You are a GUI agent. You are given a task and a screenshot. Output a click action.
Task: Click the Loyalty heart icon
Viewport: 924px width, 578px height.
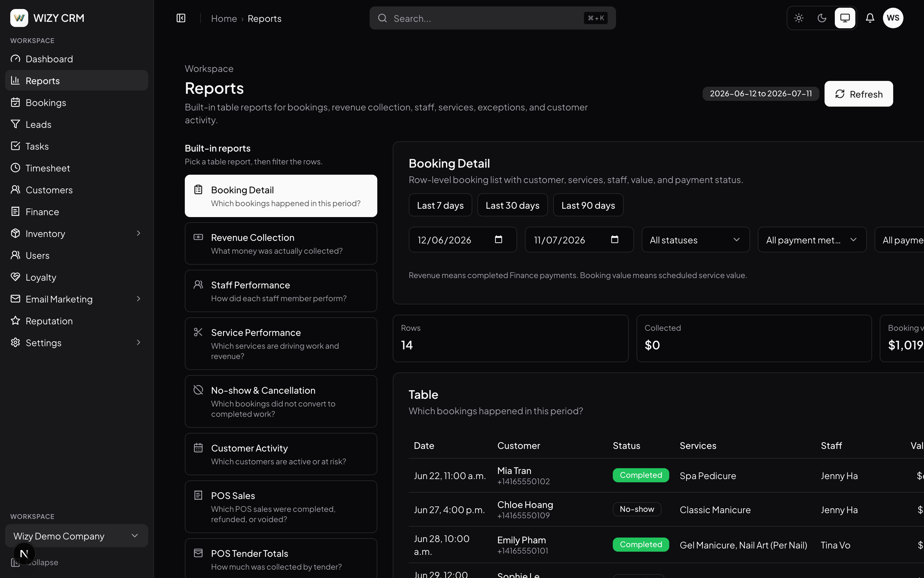click(x=15, y=277)
